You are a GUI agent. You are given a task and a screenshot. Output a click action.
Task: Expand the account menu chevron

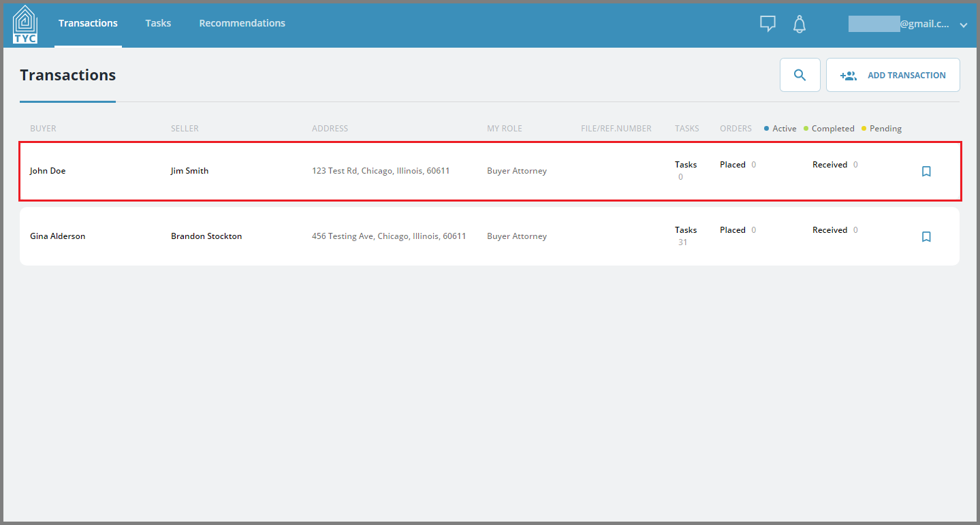click(x=963, y=25)
